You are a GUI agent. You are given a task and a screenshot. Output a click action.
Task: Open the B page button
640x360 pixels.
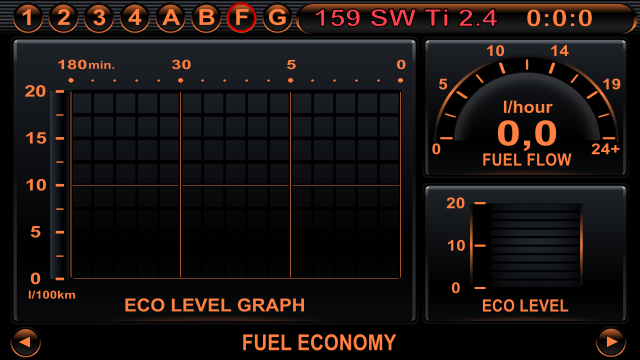[206, 18]
